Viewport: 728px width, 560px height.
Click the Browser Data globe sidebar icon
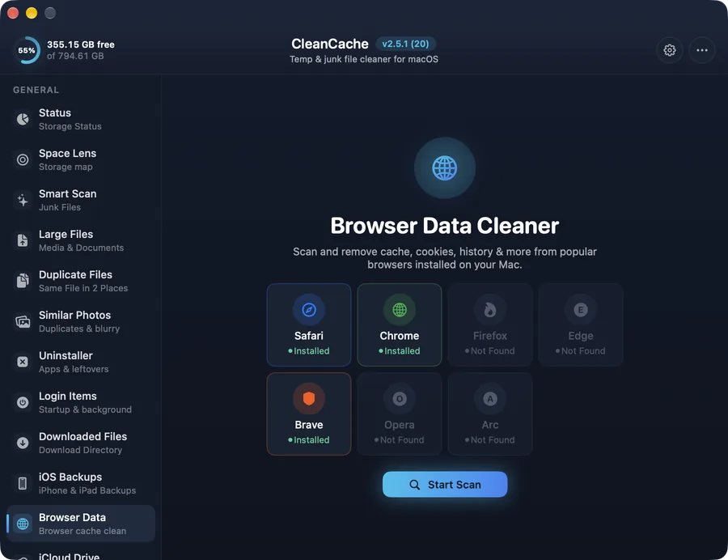pyautogui.click(x=23, y=524)
